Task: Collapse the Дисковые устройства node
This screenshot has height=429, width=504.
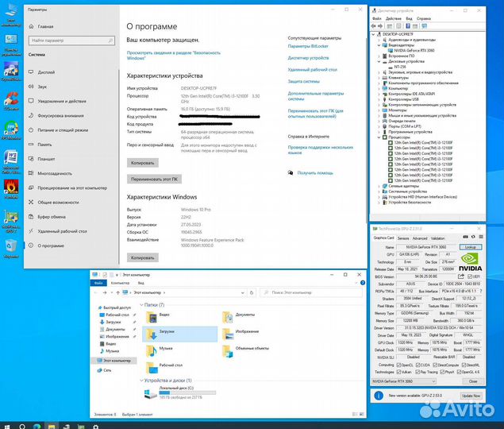Action: (x=379, y=61)
